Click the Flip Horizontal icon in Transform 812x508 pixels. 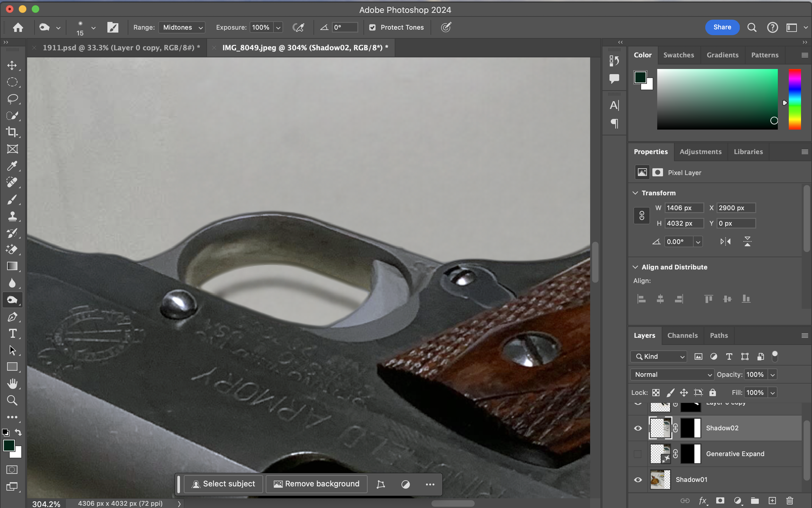click(x=725, y=241)
